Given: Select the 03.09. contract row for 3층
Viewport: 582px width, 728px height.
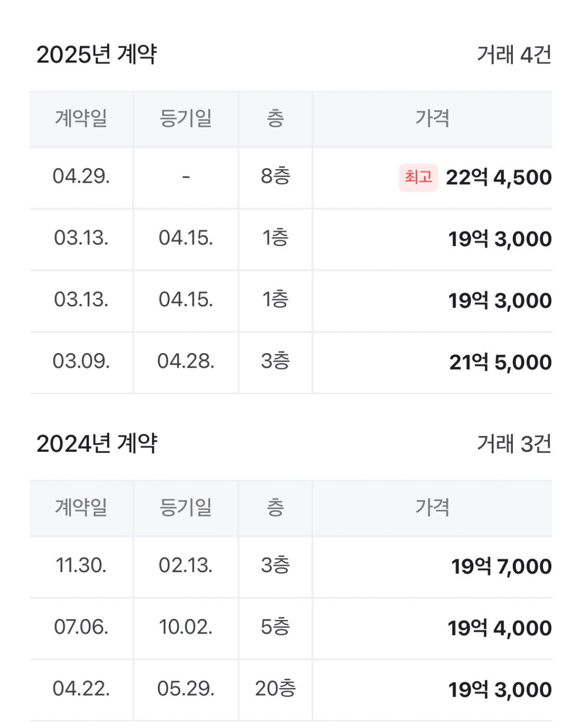Looking at the screenshot, I should [291, 362].
